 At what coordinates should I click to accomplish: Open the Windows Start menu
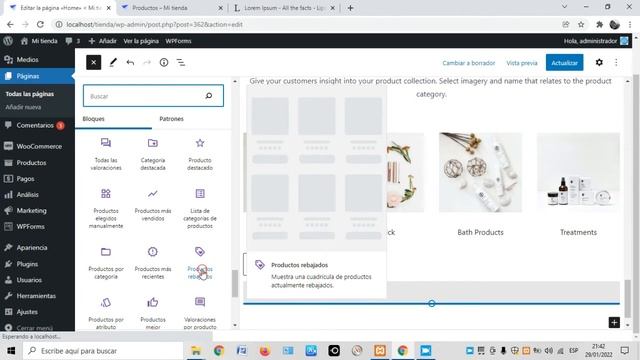11,351
